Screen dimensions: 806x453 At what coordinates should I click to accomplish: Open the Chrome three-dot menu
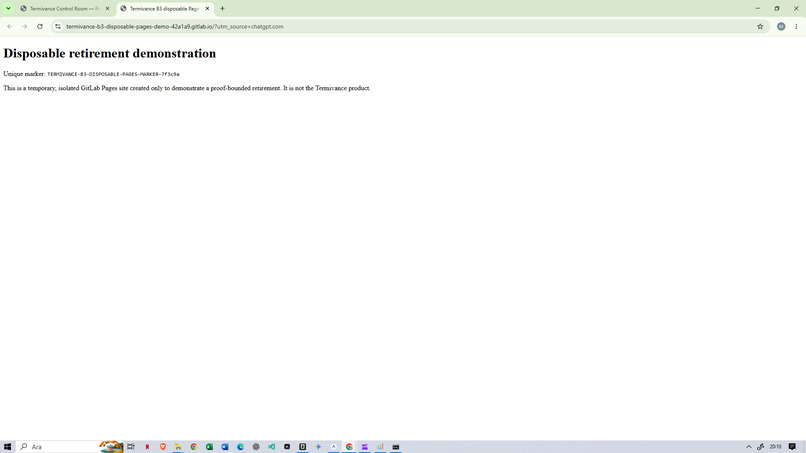(796, 26)
